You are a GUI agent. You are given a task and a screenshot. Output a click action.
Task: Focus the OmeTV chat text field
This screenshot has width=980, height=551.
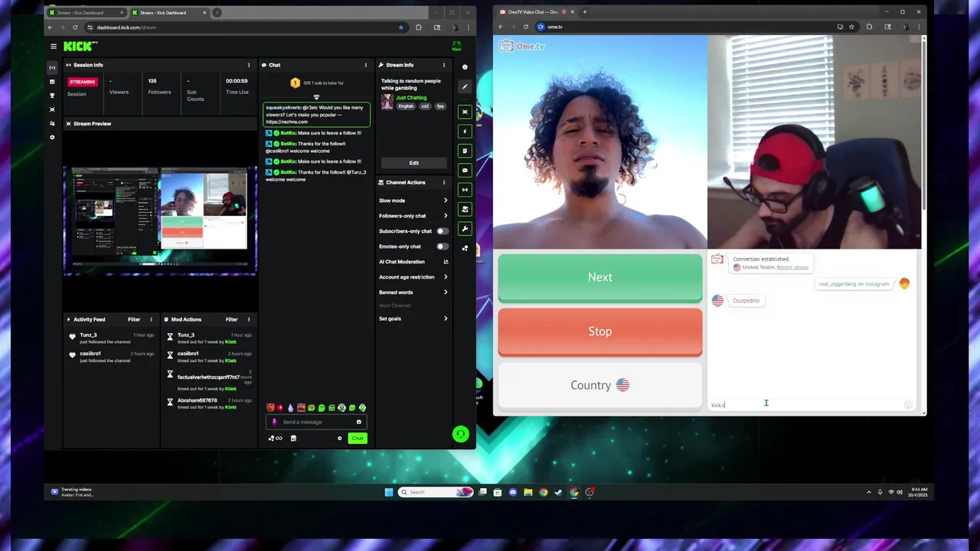(x=806, y=405)
